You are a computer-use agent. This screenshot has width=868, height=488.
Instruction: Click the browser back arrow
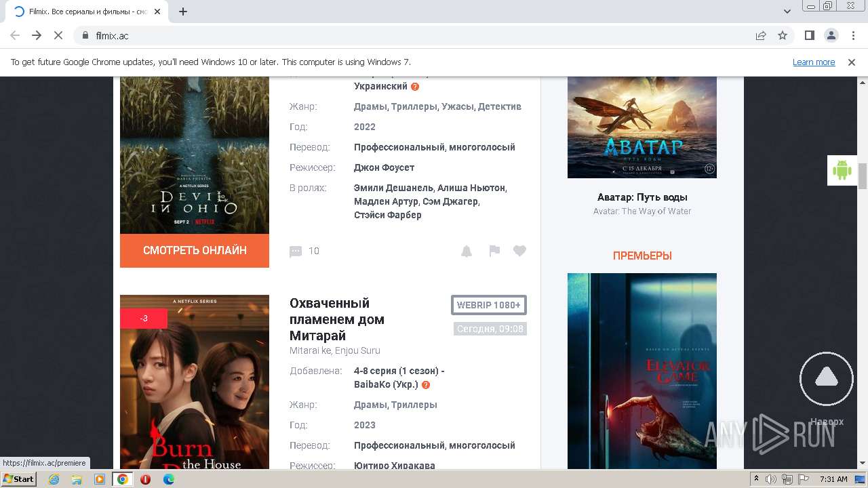[15, 35]
